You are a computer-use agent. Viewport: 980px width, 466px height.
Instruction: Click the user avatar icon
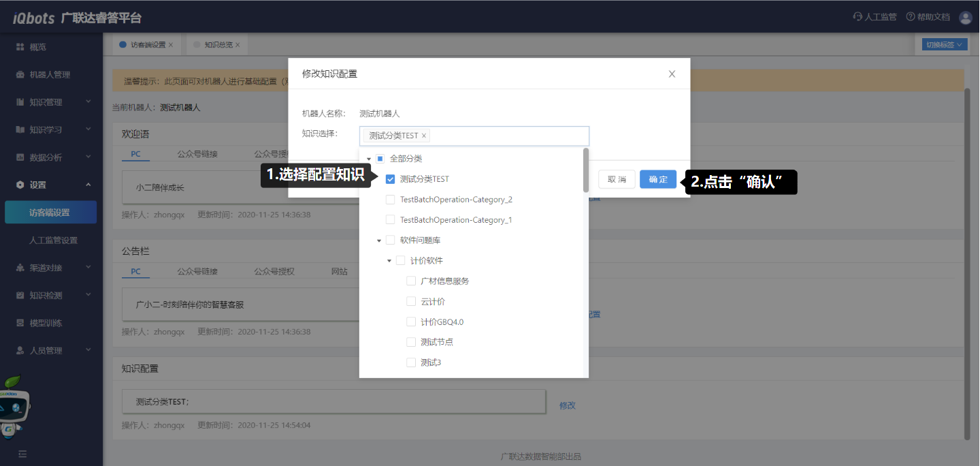pos(965,18)
